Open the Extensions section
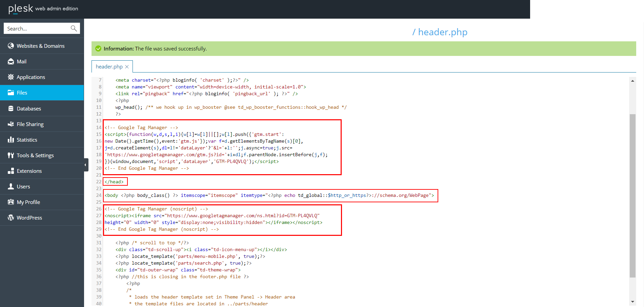Viewport: 644px width, 307px height. 42,171
